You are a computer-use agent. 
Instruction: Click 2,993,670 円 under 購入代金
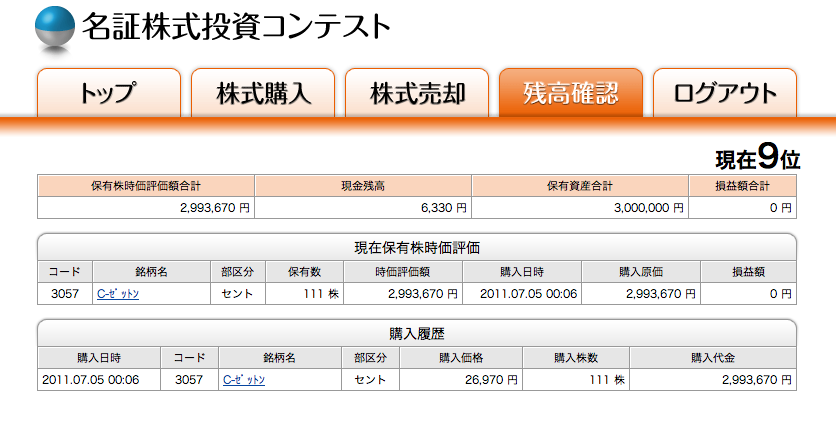pos(757,380)
